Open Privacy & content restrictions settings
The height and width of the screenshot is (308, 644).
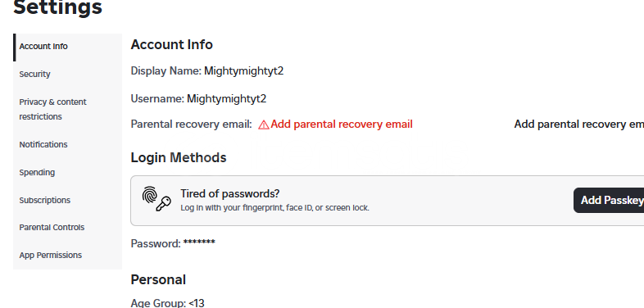[68, 109]
